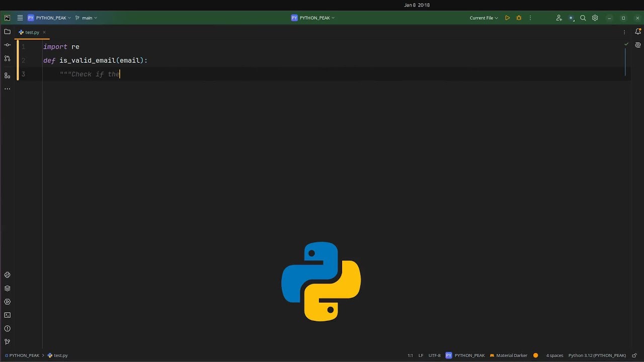Open Search Everywhere magnifier
Screen dimensions: 644x362
(583, 18)
